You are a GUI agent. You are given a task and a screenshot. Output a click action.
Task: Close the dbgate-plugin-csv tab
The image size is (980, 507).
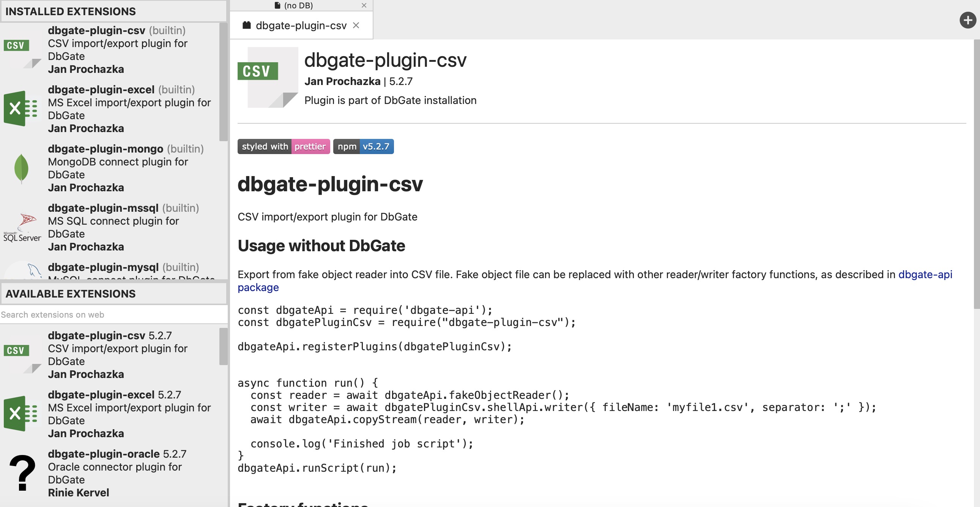[x=358, y=25]
